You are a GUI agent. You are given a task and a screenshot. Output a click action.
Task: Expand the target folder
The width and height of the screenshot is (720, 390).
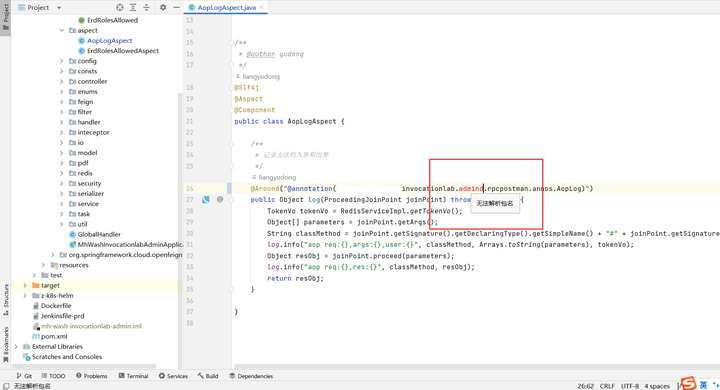tap(25, 285)
